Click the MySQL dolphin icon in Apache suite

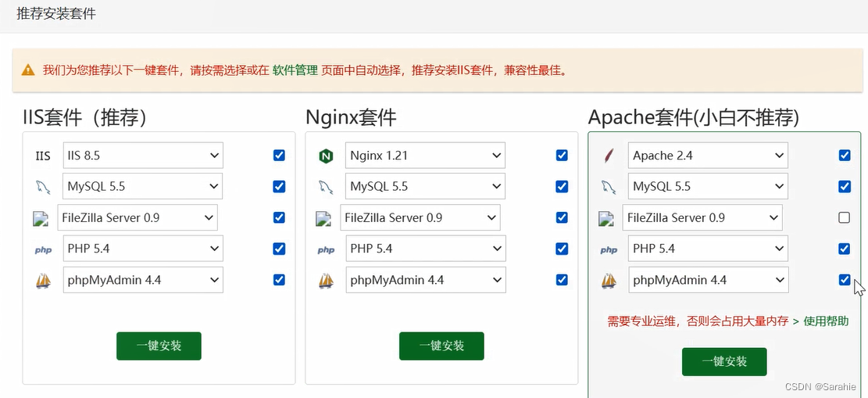pyautogui.click(x=609, y=188)
